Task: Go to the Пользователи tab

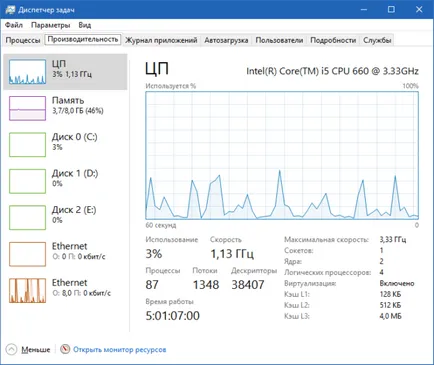Action: 279,40
